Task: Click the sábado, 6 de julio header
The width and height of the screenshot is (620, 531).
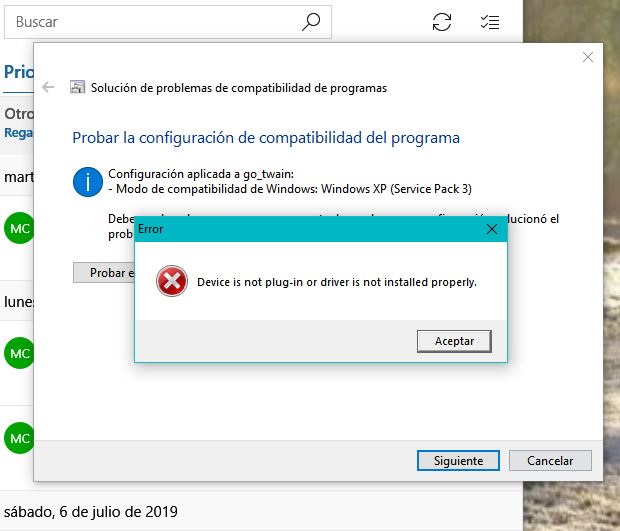Action: (91, 512)
